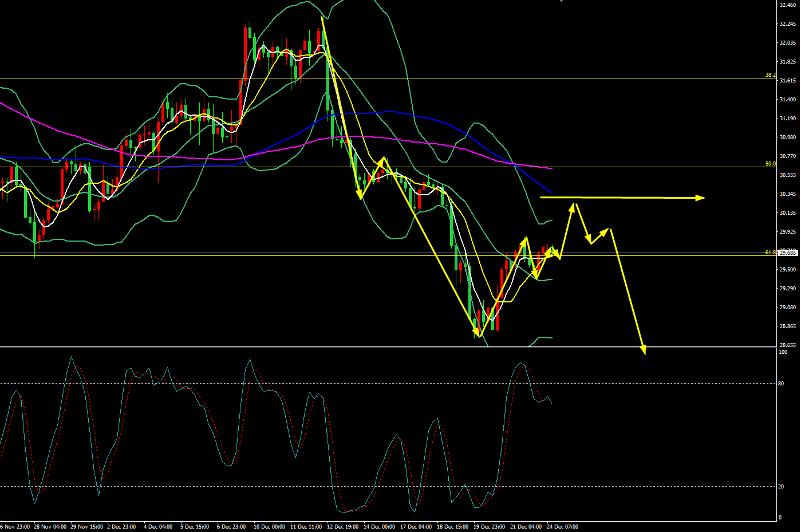Image resolution: width=801 pixels, height=532 pixels.
Task: Click the current price tag 29.685
Action: tap(788, 253)
